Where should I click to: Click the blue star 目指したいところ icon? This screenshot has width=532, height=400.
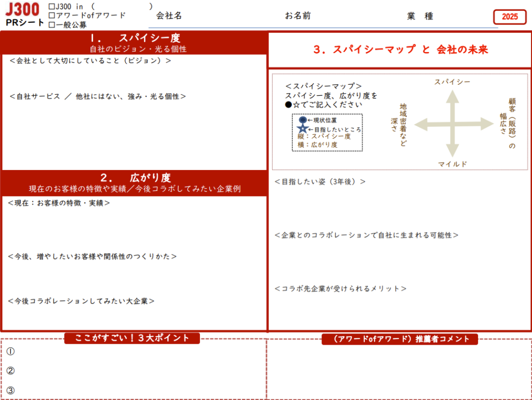tap(302, 128)
